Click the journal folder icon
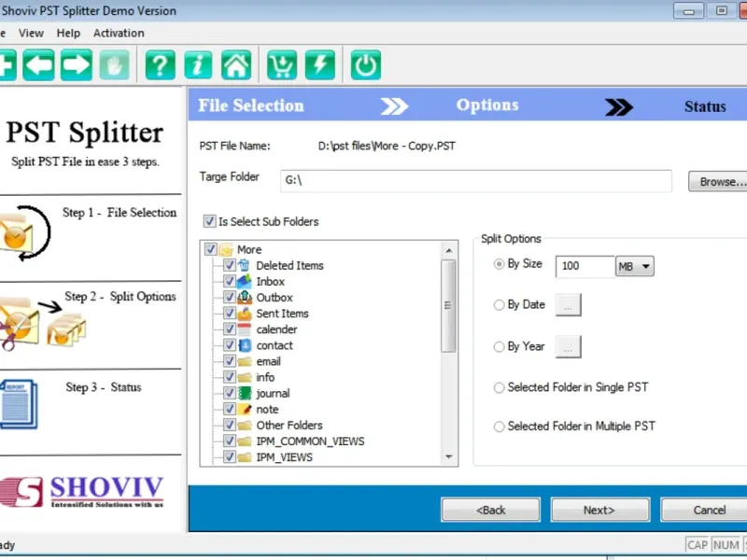The width and height of the screenshot is (747, 560). [244, 393]
